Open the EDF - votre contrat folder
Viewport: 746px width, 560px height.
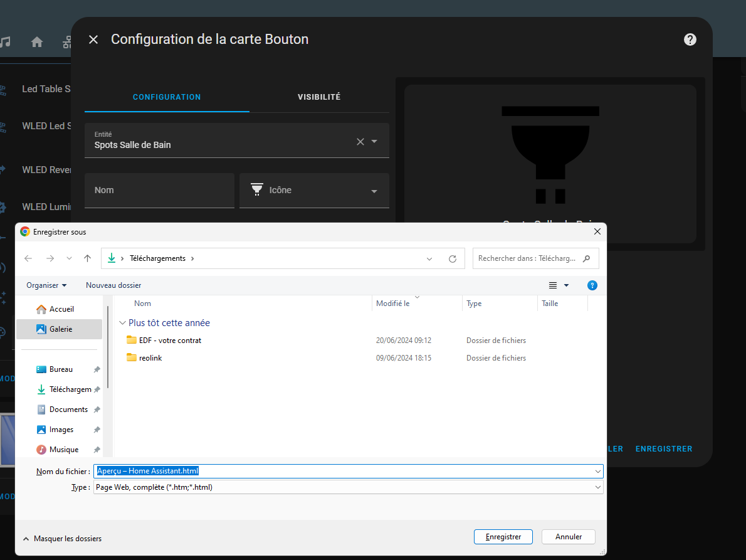[x=170, y=341]
